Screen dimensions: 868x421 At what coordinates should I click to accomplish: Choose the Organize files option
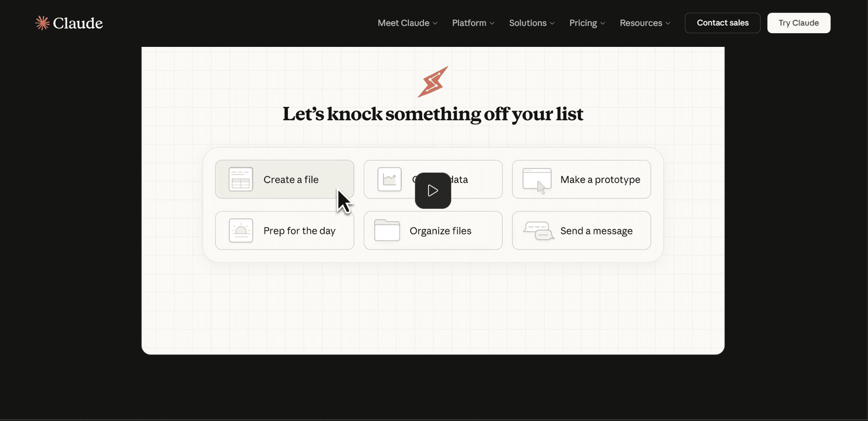[x=440, y=231]
